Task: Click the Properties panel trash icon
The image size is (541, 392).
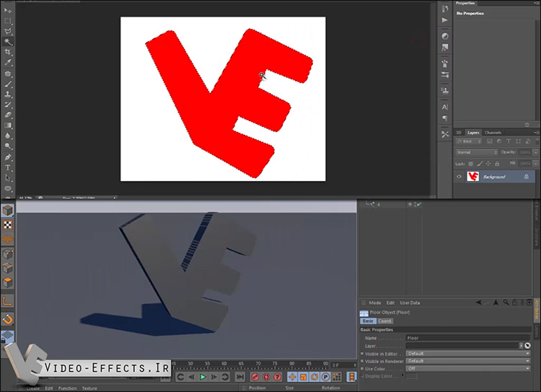Action: tap(527, 125)
